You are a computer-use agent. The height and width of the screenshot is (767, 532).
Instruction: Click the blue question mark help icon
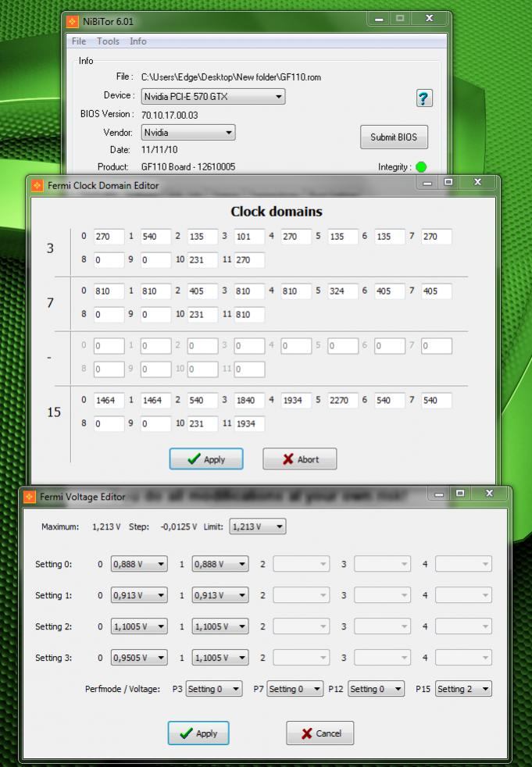point(424,98)
